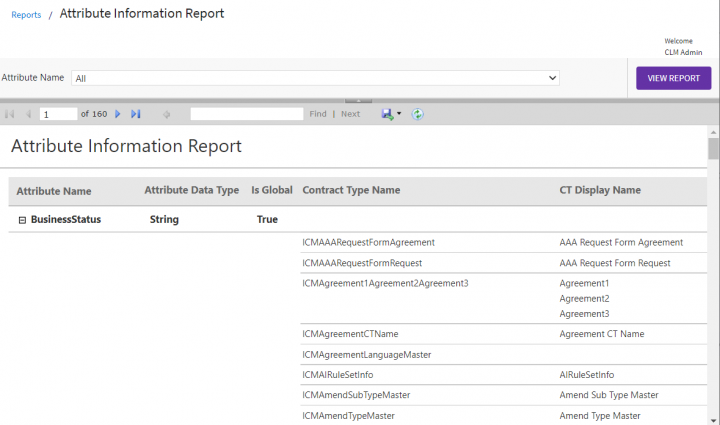Jump to the last report page

(135, 114)
